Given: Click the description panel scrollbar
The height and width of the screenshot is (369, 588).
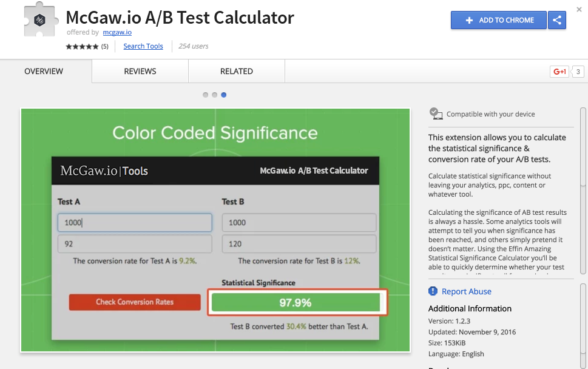Looking at the screenshot, I should (583, 191).
